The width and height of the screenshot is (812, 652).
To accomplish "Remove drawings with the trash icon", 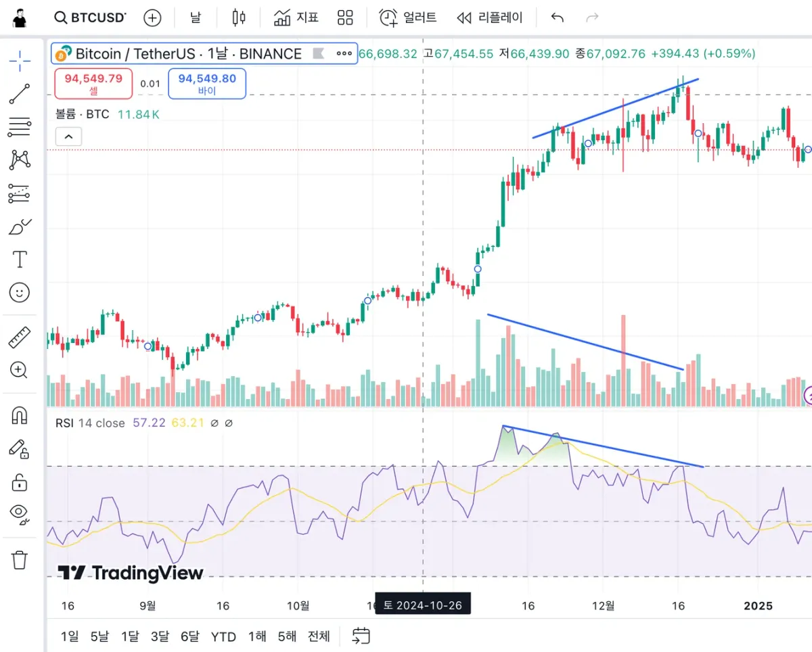I will coord(20,560).
